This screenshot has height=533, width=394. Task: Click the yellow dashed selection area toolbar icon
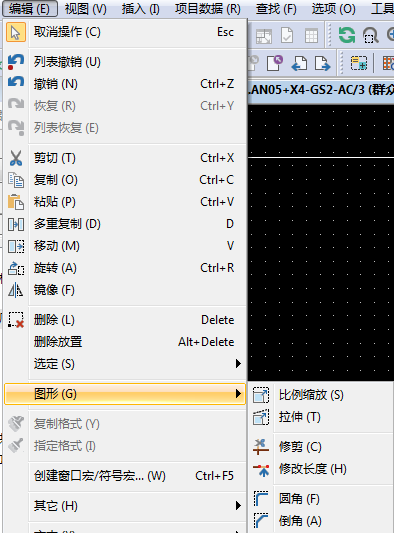click(359, 63)
